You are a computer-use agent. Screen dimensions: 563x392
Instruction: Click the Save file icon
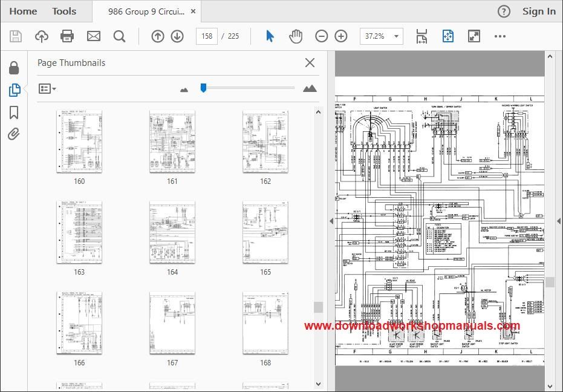point(16,36)
